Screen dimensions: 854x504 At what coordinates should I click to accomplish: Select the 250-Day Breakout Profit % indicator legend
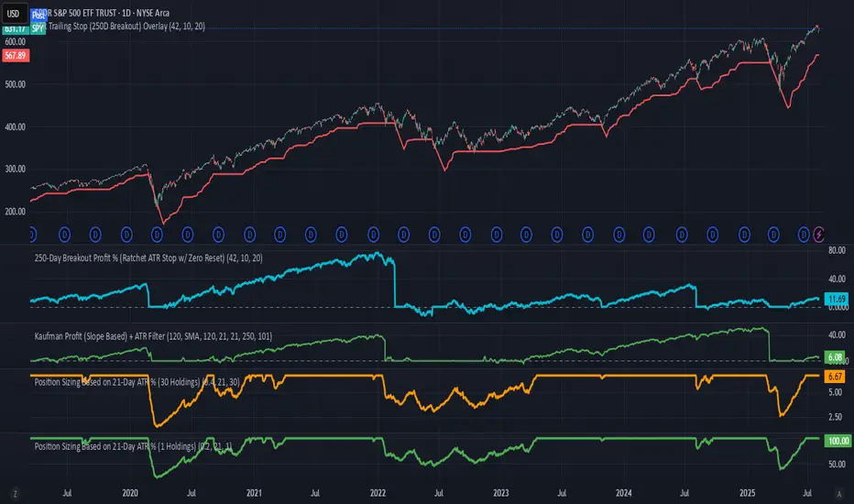click(x=148, y=257)
